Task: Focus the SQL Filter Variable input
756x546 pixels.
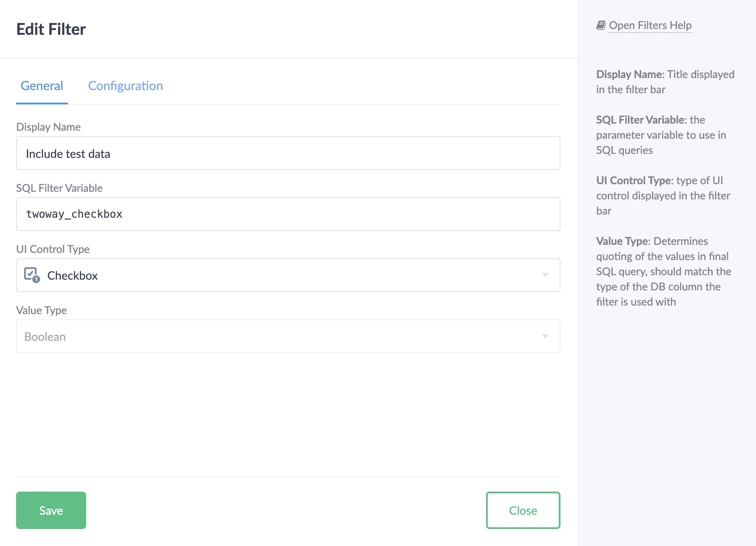Action: click(x=288, y=214)
